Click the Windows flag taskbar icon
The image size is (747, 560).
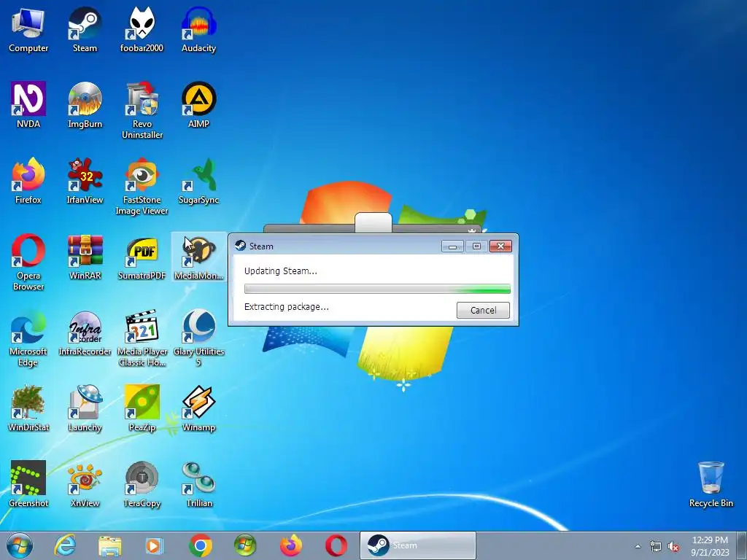point(245,545)
